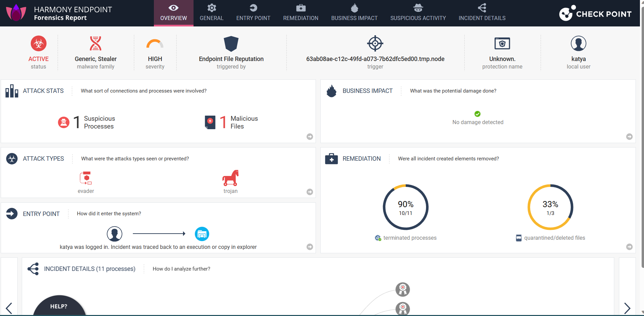Click the Malicious Files document icon
Screen dimensions: 644x316
pos(210,122)
